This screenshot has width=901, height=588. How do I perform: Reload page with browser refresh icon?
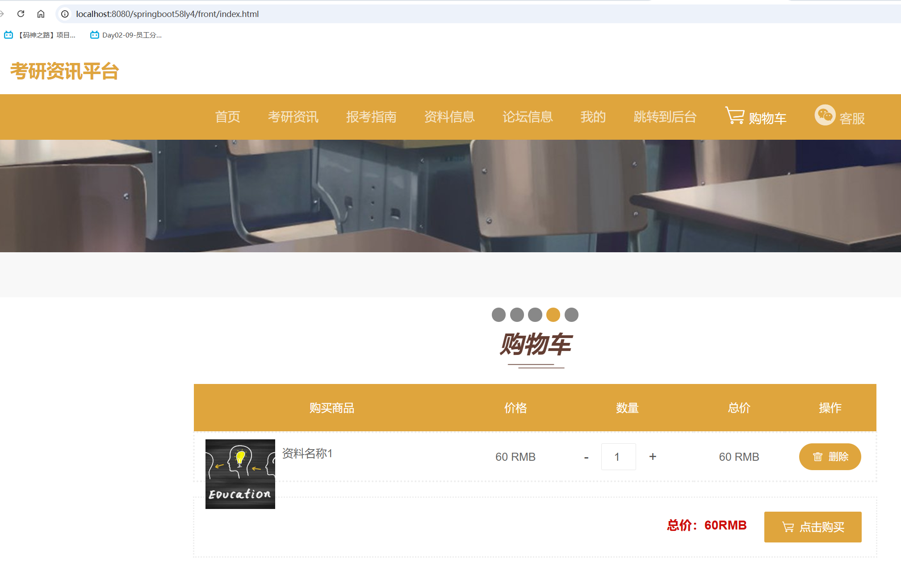click(21, 14)
